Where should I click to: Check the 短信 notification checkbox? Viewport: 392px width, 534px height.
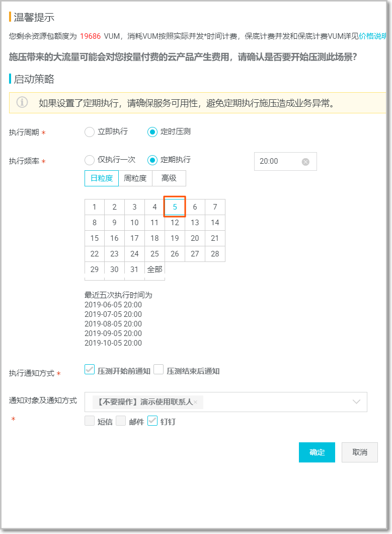coord(90,421)
